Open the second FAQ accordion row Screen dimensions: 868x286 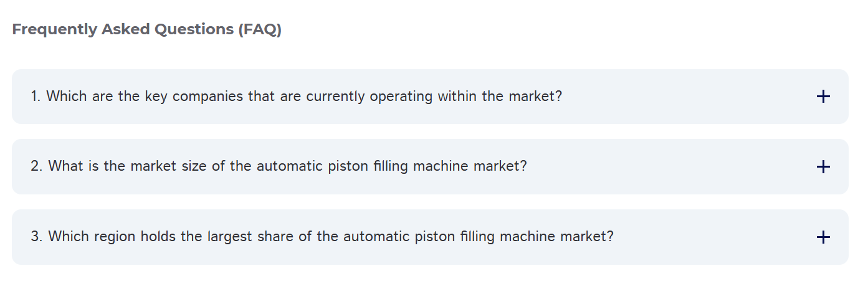point(429,167)
